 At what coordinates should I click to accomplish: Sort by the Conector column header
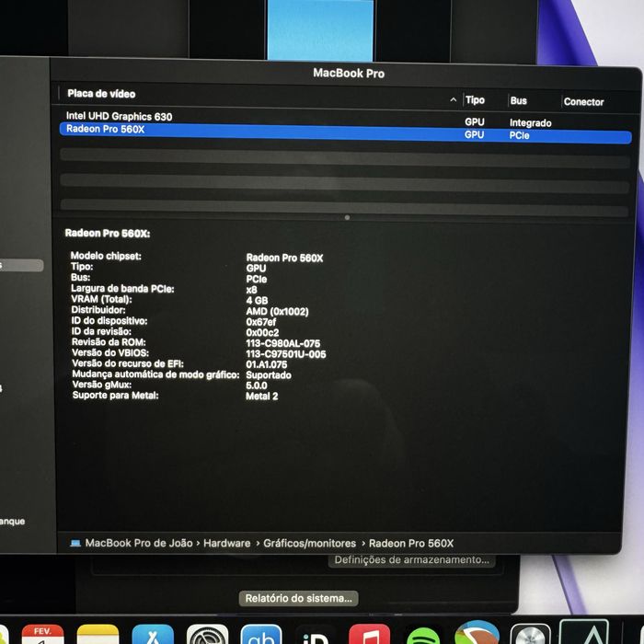pyautogui.click(x=583, y=102)
